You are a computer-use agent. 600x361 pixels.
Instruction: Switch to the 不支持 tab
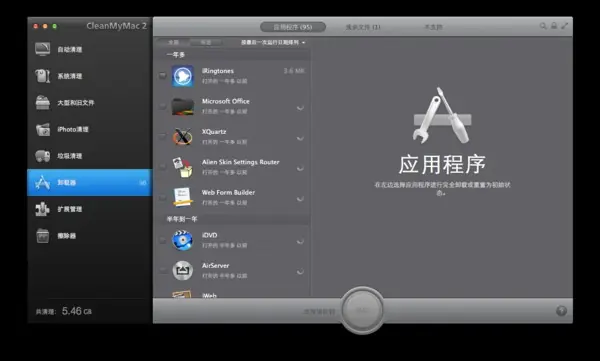[x=433, y=27]
